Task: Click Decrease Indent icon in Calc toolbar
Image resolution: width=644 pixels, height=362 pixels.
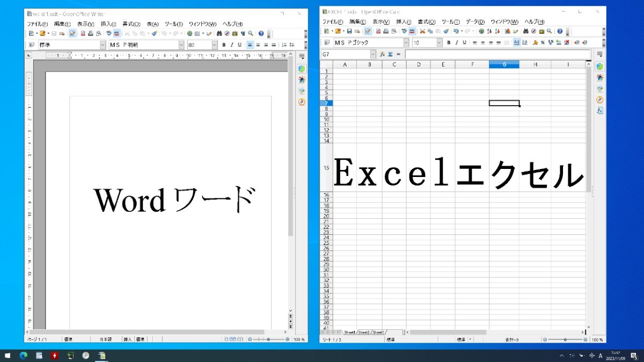Action: pyautogui.click(x=576, y=43)
